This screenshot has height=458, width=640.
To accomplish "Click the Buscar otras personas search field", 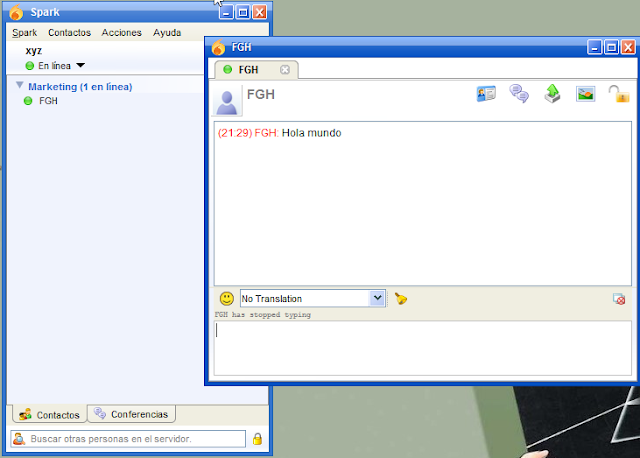I will (128, 439).
